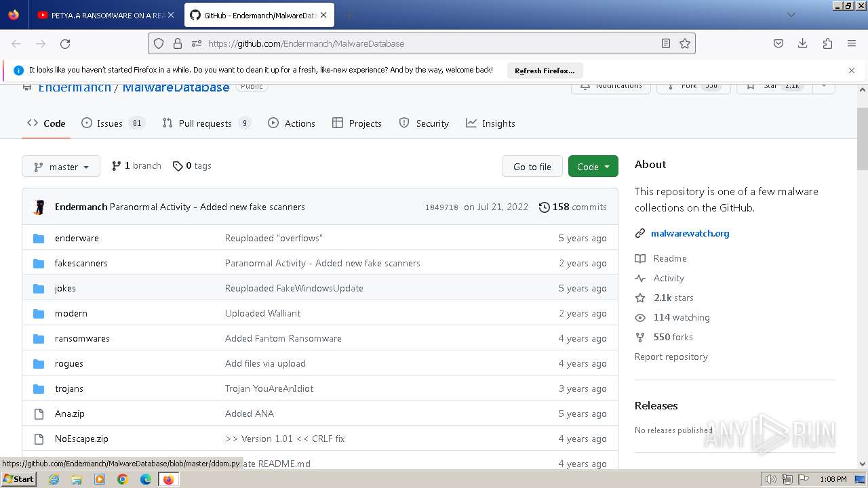This screenshot has width=868, height=488.
Task: Open the Ana.zip file
Action: pyautogui.click(x=70, y=413)
